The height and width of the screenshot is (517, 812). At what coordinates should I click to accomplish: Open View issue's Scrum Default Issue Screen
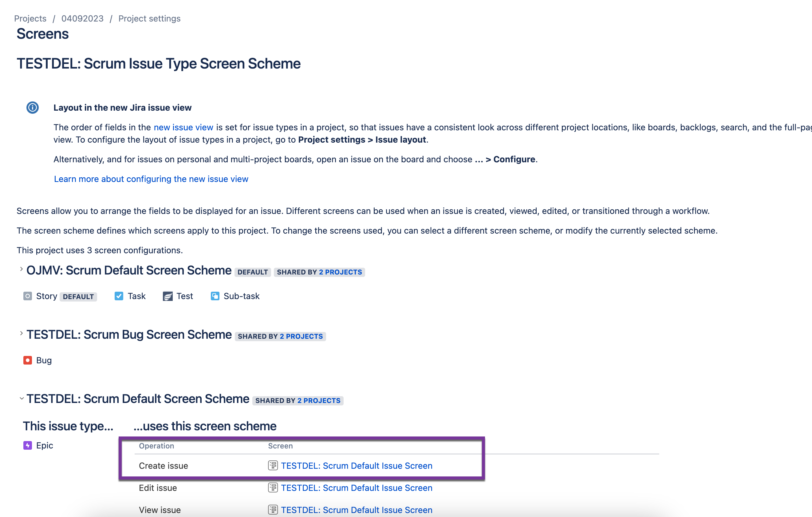[357, 510]
